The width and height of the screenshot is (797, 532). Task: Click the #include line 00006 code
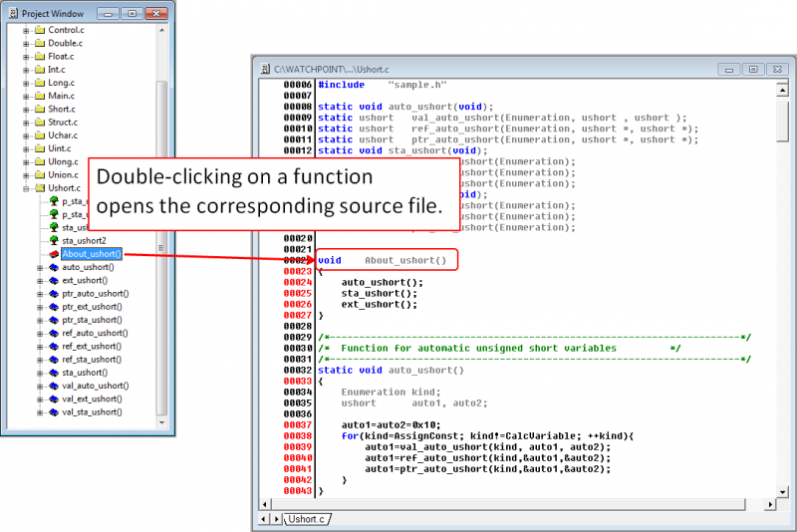(x=383, y=85)
